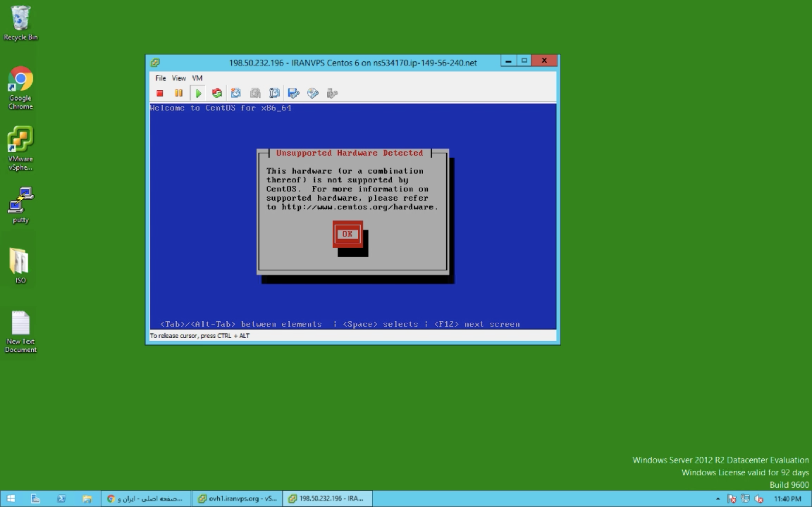Click the Windows Start button
Image resolution: width=812 pixels, height=507 pixels.
[11, 499]
